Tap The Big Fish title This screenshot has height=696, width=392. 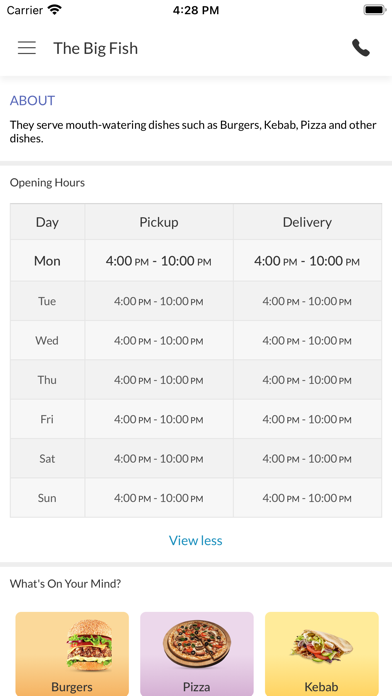(95, 48)
